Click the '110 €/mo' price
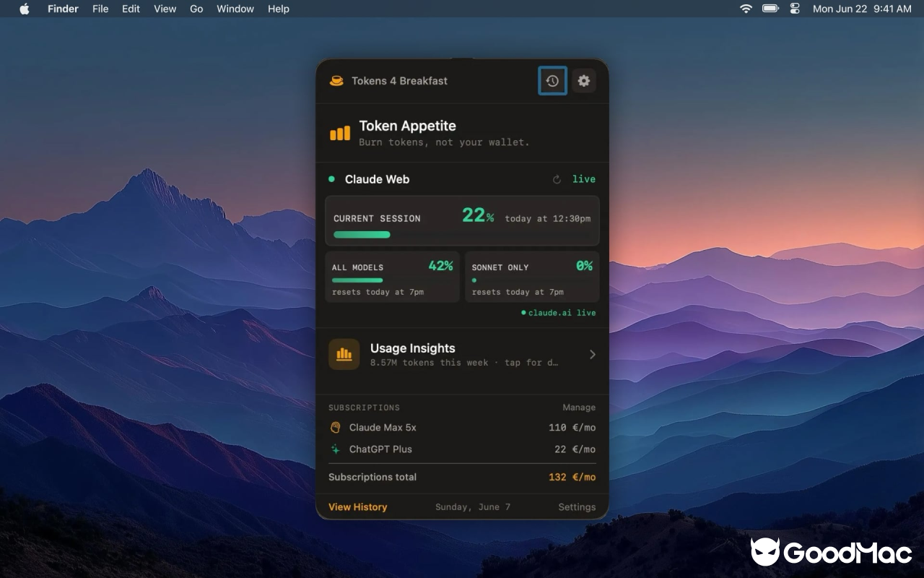 [572, 428]
